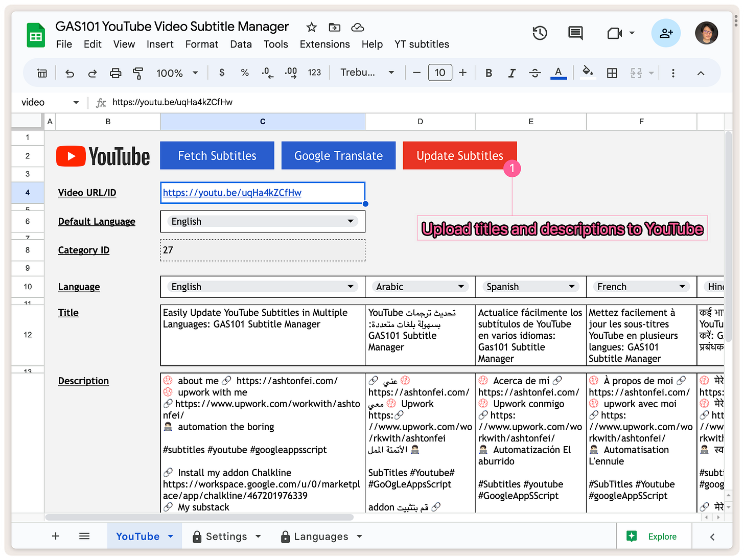The width and height of the screenshot is (744, 560).
Task: Click the borders grid icon
Action: [612, 73]
